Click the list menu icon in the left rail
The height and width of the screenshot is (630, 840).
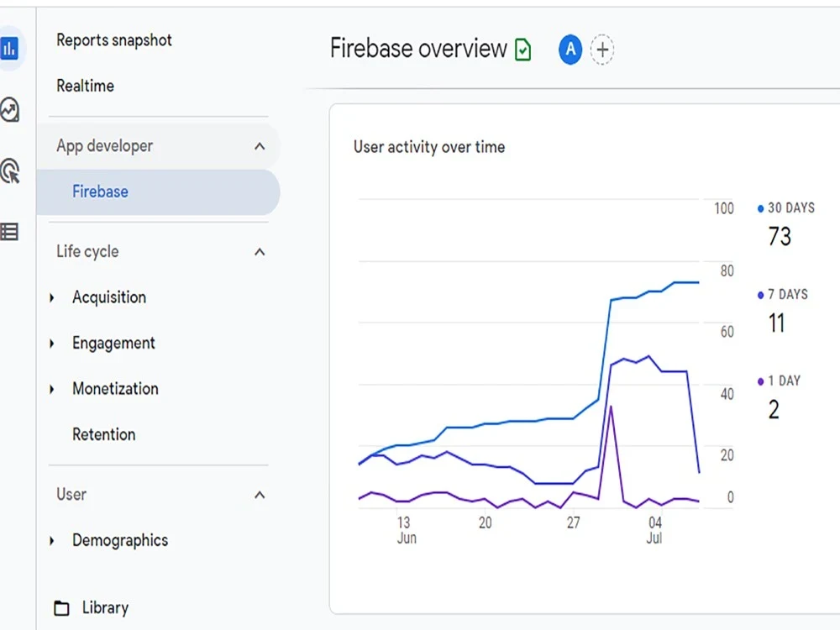tap(11, 232)
